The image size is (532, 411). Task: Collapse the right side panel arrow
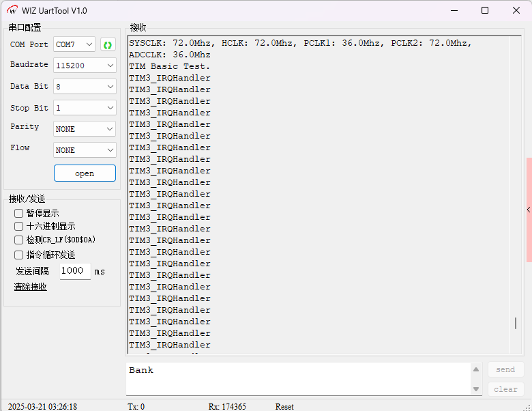tap(529, 210)
